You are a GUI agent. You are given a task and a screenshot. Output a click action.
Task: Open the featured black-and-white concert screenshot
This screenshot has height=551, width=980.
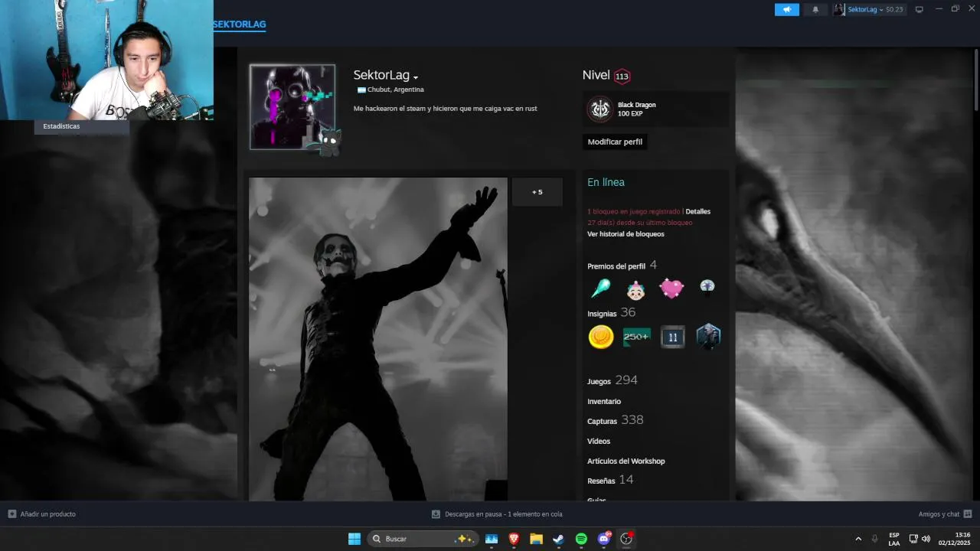378,339
